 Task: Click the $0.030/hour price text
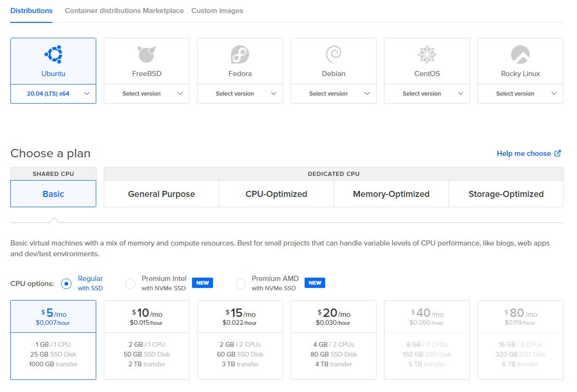(334, 322)
